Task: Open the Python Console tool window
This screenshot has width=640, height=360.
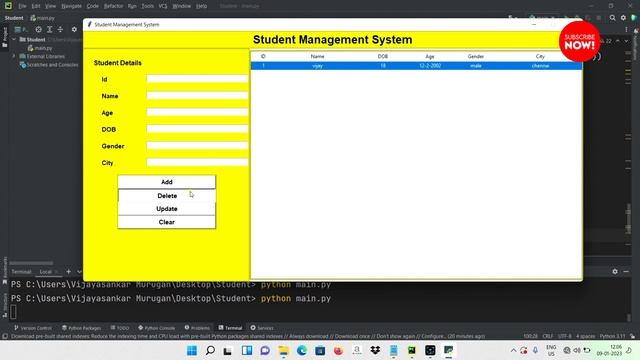Action: pyautogui.click(x=156, y=328)
